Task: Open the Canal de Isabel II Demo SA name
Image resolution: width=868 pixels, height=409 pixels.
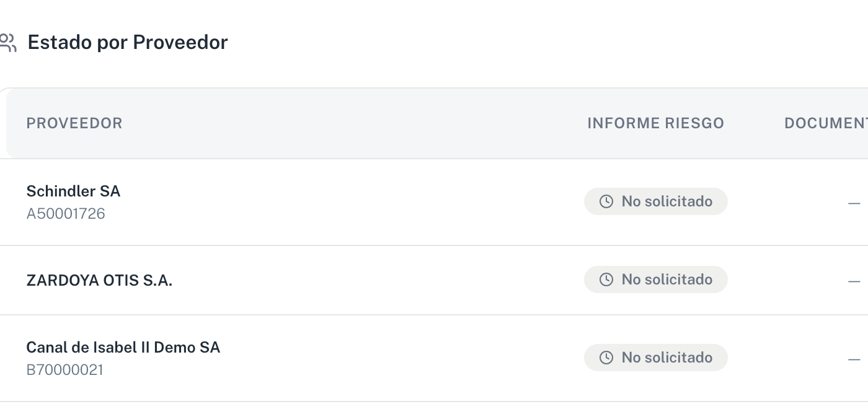Action: 123,347
